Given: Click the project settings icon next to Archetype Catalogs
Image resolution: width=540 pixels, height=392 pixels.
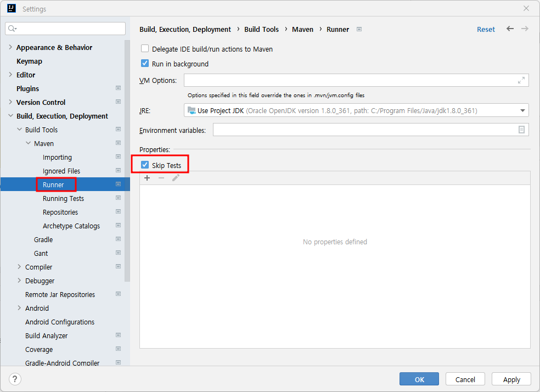Looking at the screenshot, I should pyautogui.click(x=118, y=225).
